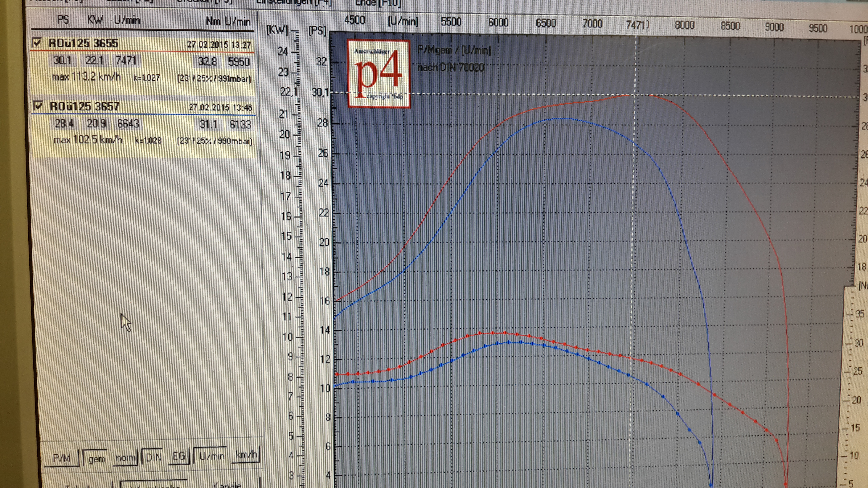
Task: Click torque value 32.8 Nm
Action: [x=207, y=62]
